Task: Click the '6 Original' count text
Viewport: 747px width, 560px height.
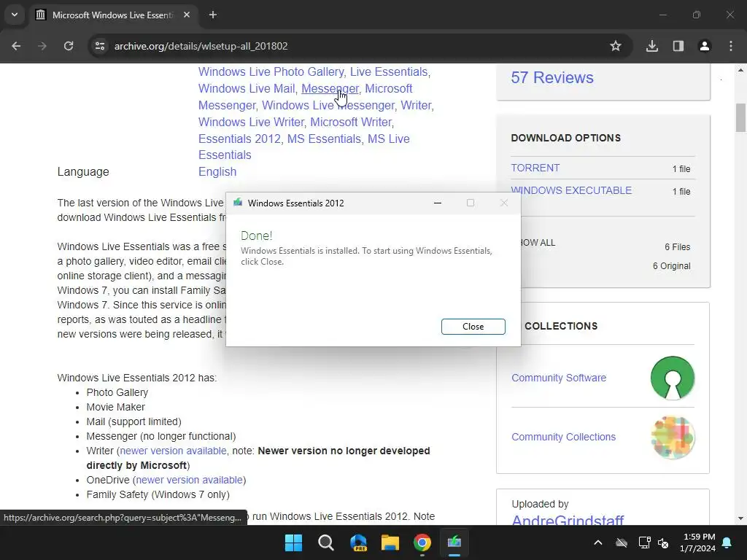Action: [672, 266]
